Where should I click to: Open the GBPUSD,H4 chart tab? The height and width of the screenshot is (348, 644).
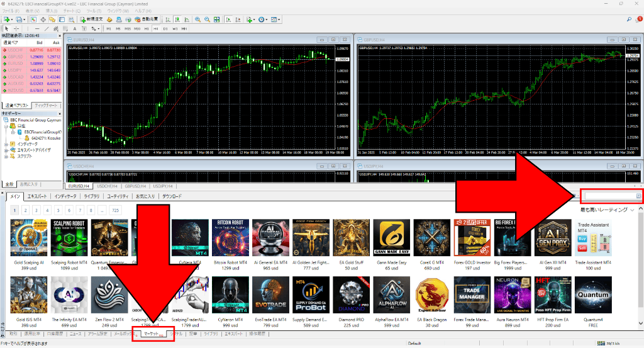pyautogui.click(x=135, y=186)
